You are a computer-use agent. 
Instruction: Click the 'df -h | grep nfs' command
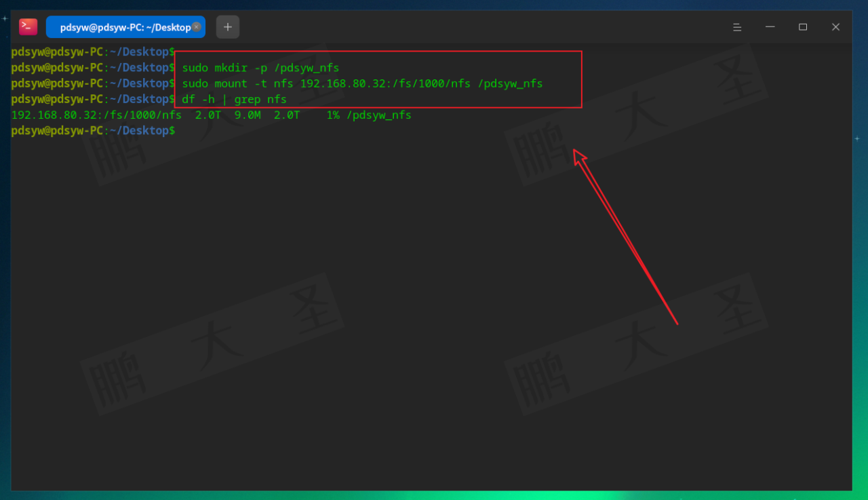click(x=234, y=99)
